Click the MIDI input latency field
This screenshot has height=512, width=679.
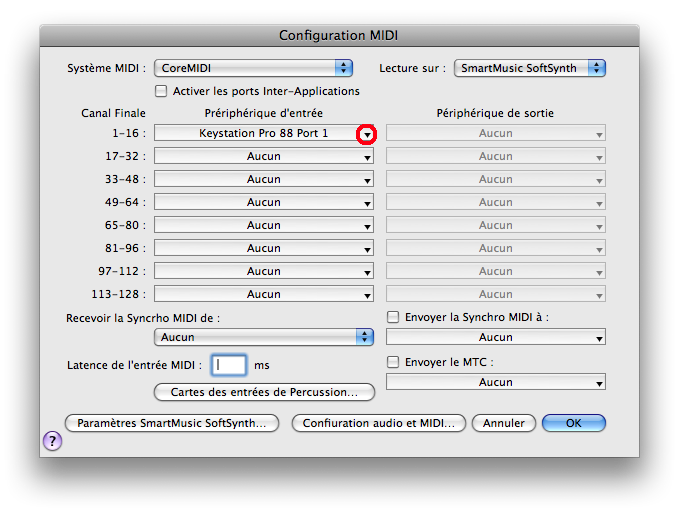tap(229, 365)
